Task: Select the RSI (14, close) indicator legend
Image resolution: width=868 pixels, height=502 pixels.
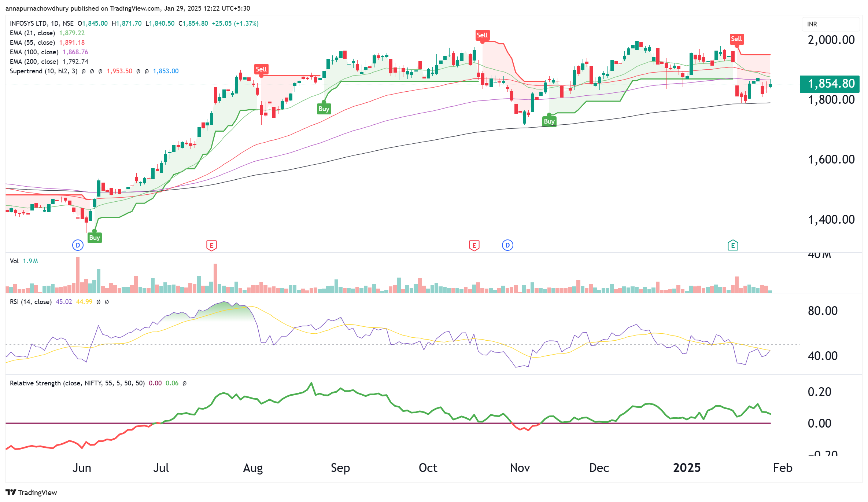Action: click(x=31, y=302)
